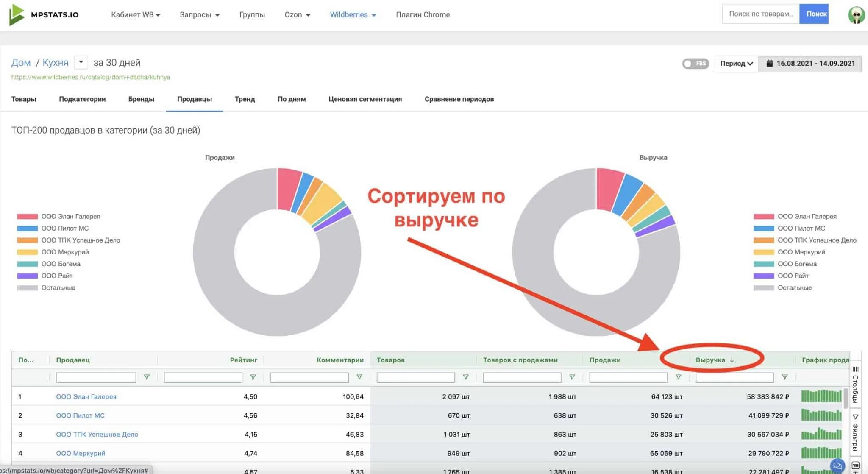The height and width of the screenshot is (474, 868).
Task: Switch to the Ценовая сегментация tab
Action: (x=365, y=99)
